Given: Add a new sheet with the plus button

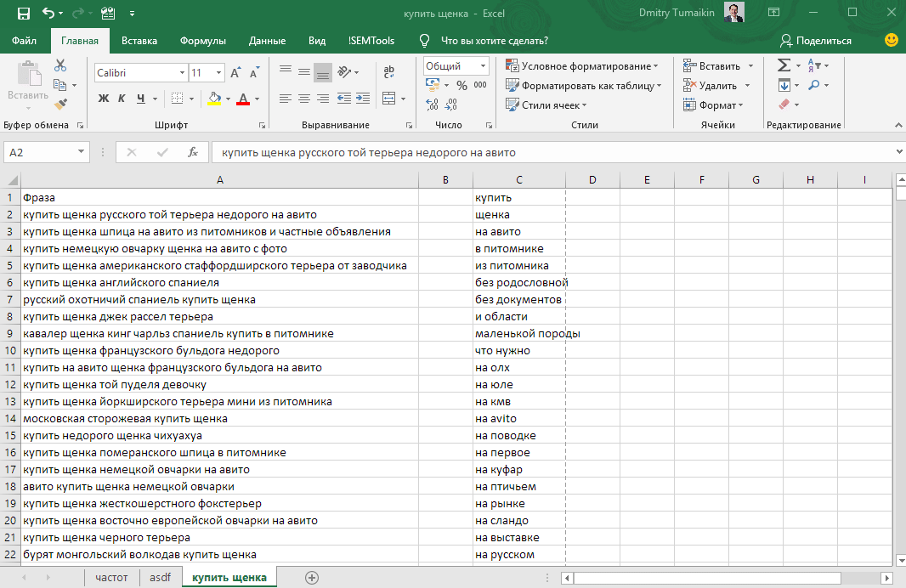Looking at the screenshot, I should pyautogui.click(x=312, y=578).
